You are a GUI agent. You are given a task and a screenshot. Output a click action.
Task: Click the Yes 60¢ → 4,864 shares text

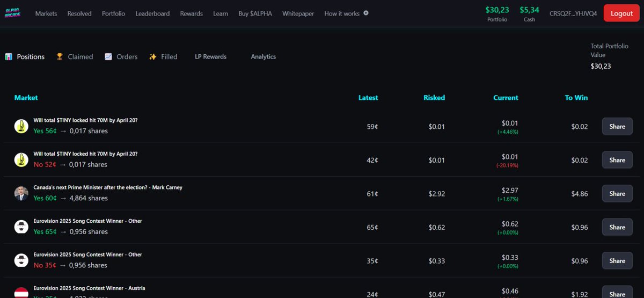pyautogui.click(x=70, y=198)
